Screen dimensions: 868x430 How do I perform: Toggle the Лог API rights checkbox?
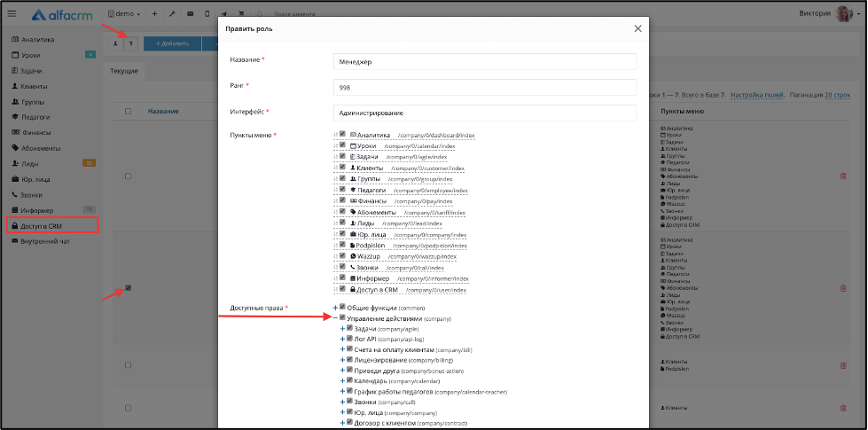(x=349, y=338)
